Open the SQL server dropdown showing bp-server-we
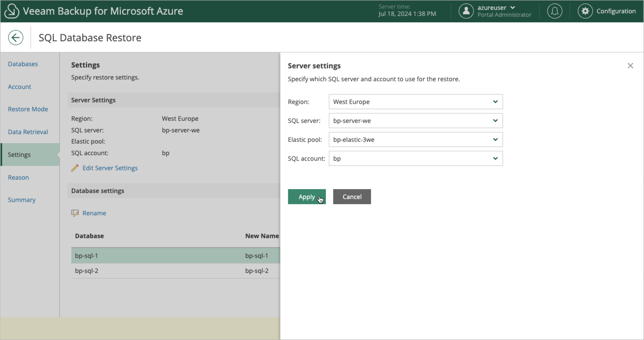The width and height of the screenshot is (644, 340). [x=416, y=121]
